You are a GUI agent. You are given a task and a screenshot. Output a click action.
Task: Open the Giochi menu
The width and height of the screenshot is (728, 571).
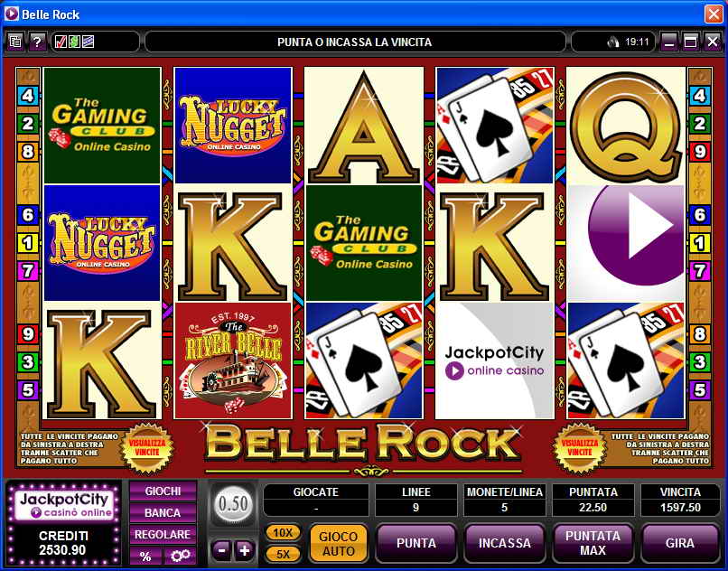[163, 491]
